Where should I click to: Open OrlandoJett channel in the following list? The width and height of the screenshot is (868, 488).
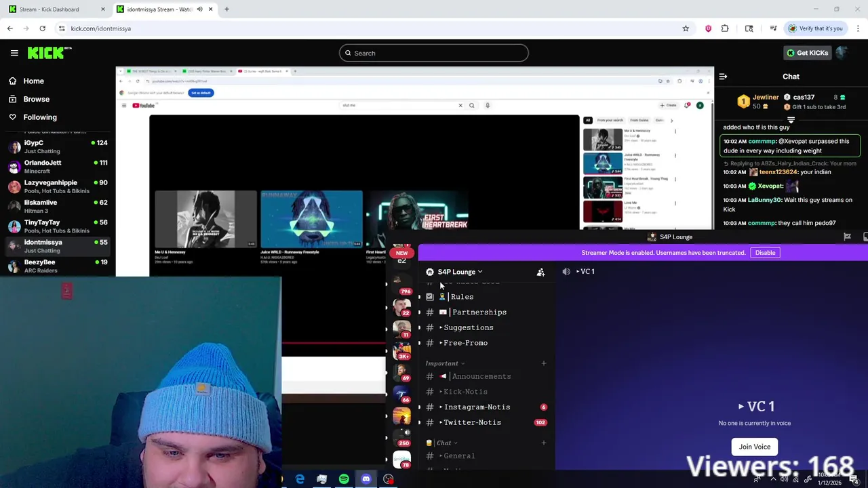[58, 167]
